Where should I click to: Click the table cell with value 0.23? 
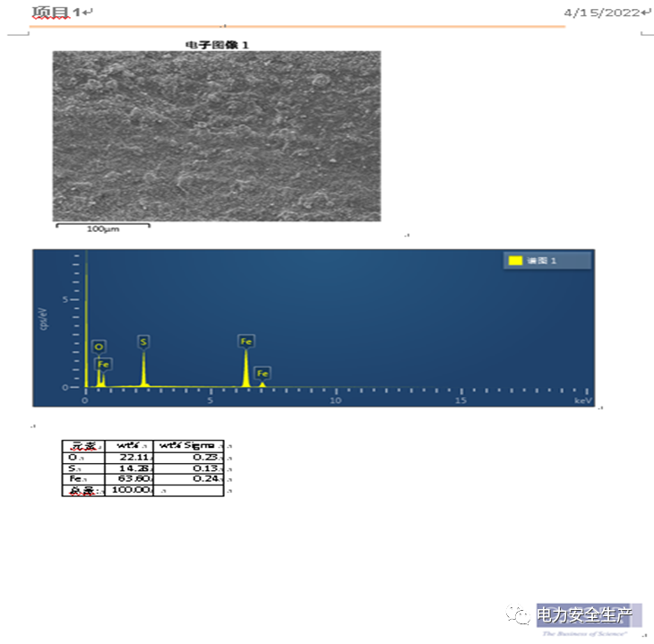tap(188, 458)
